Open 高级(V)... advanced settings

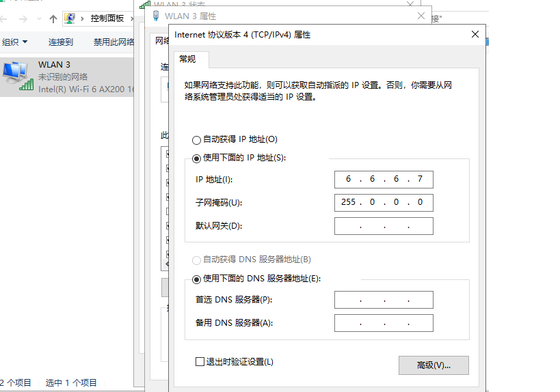click(x=434, y=365)
